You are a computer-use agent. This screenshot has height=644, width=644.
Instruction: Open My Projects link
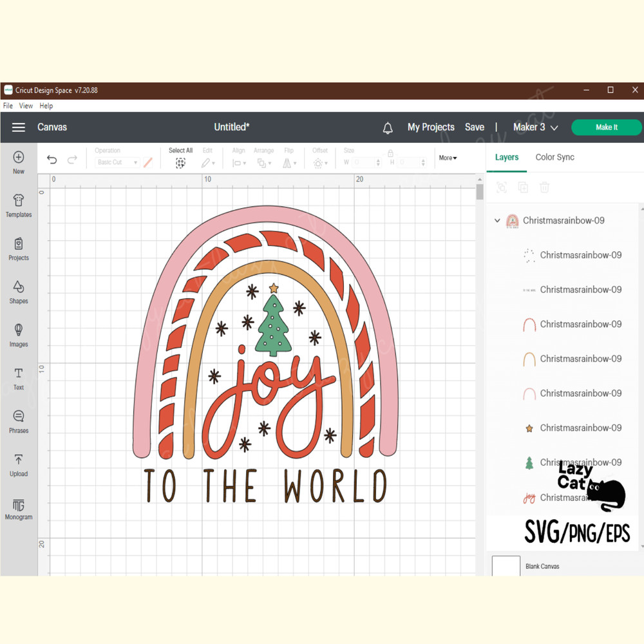pos(431,128)
